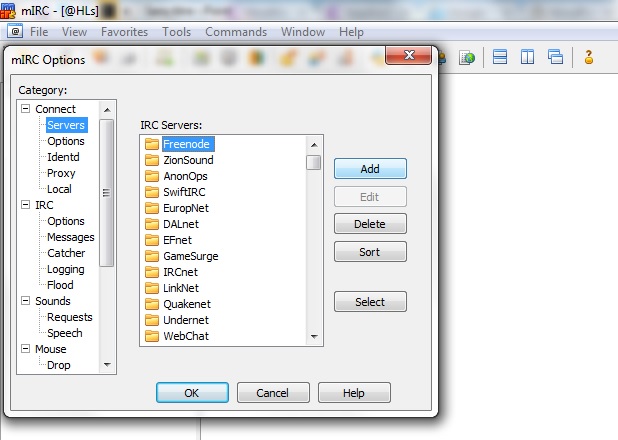Select the DALnet server entry
The width and height of the screenshot is (618, 440).
click(x=181, y=224)
